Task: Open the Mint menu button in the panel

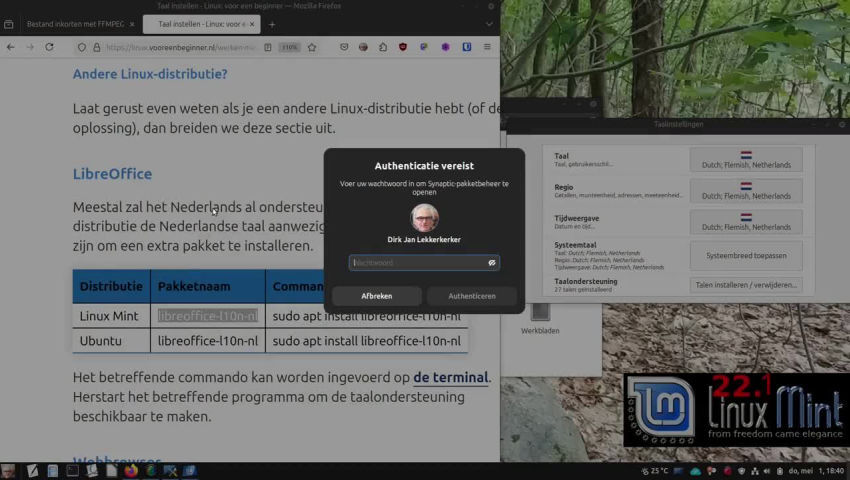Action: click(8, 471)
